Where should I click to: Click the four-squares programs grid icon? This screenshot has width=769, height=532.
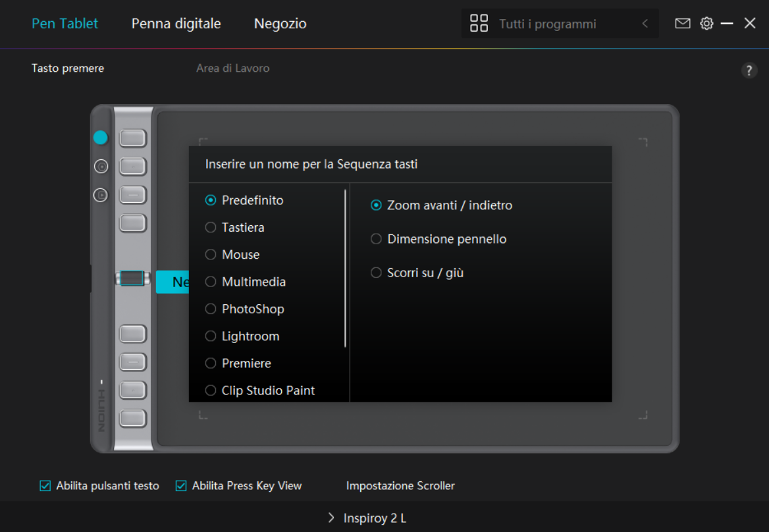479,23
